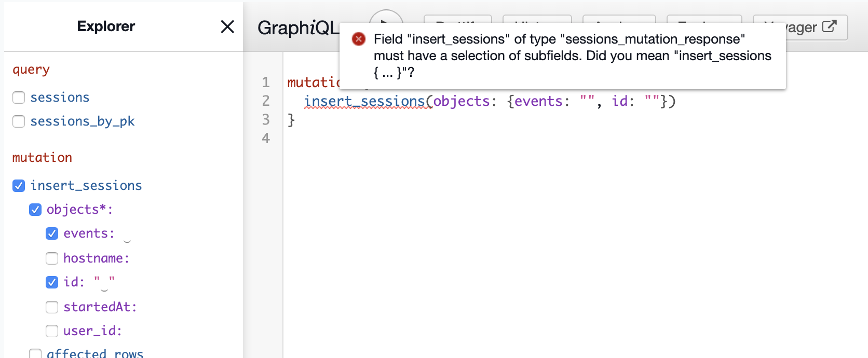Click the mutation section heading in Explorer
868x358 pixels.
tap(42, 158)
